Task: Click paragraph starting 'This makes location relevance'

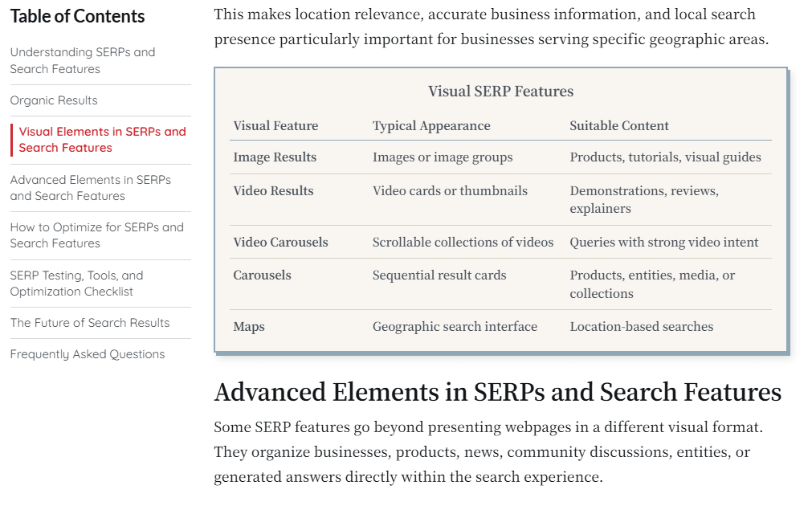Action: tap(492, 27)
